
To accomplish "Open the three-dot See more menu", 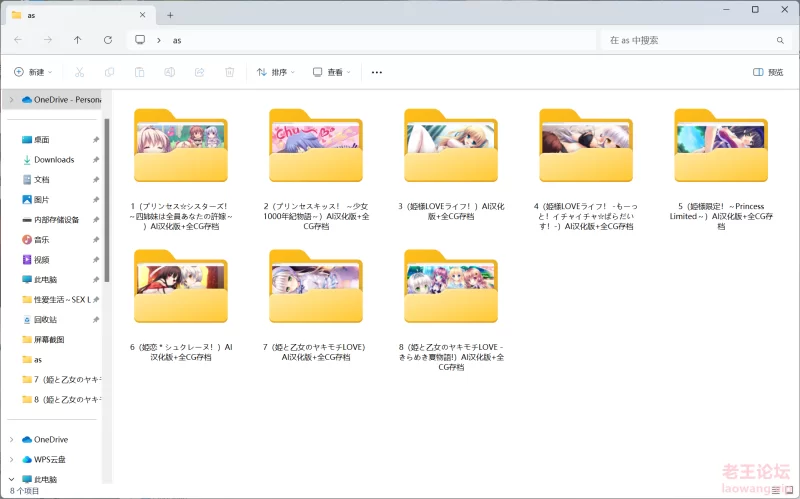I will [x=377, y=72].
